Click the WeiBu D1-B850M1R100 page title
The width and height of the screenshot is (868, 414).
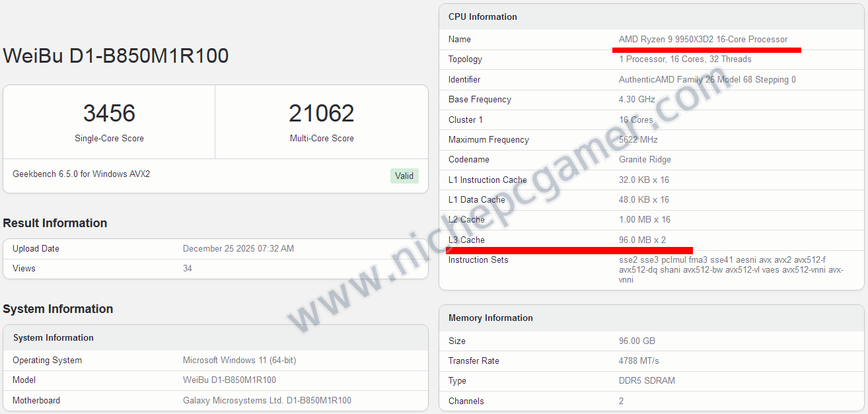(x=116, y=55)
